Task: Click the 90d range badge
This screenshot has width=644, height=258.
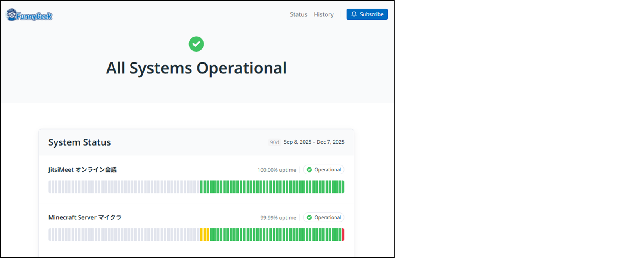Action: pyautogui.click(x=274, y=142)
